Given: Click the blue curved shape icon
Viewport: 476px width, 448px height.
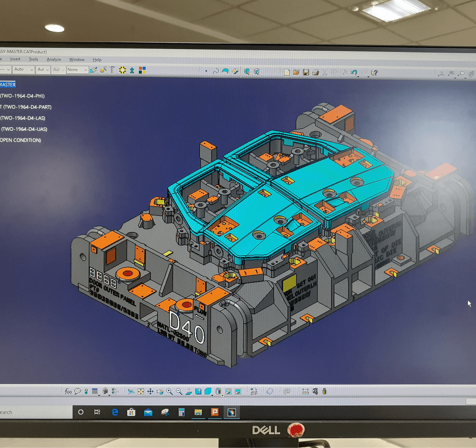Looking at the screenshot, I should point(226,71).
